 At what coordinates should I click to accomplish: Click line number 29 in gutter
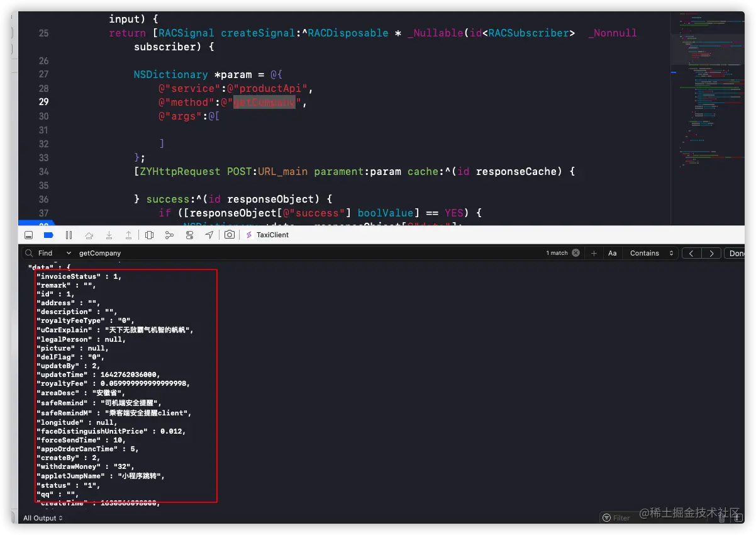(x=43, y=102)
